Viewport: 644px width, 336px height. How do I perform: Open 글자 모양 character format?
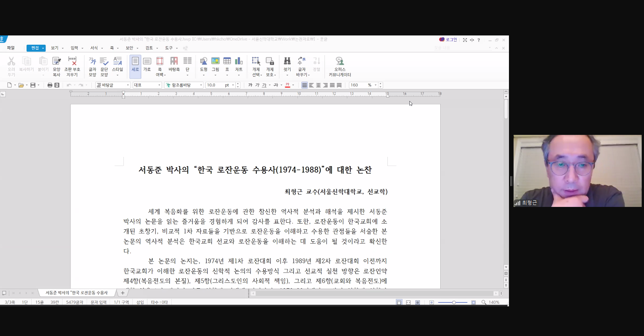point(92,66)
